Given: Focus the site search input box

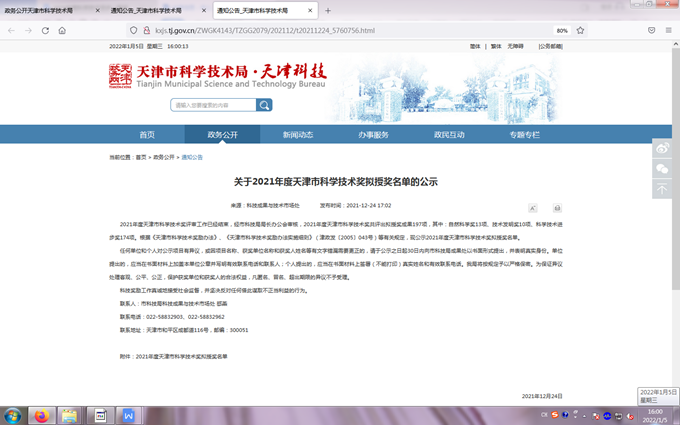Looking at the screenshot, I should click(x=213, y=105).
